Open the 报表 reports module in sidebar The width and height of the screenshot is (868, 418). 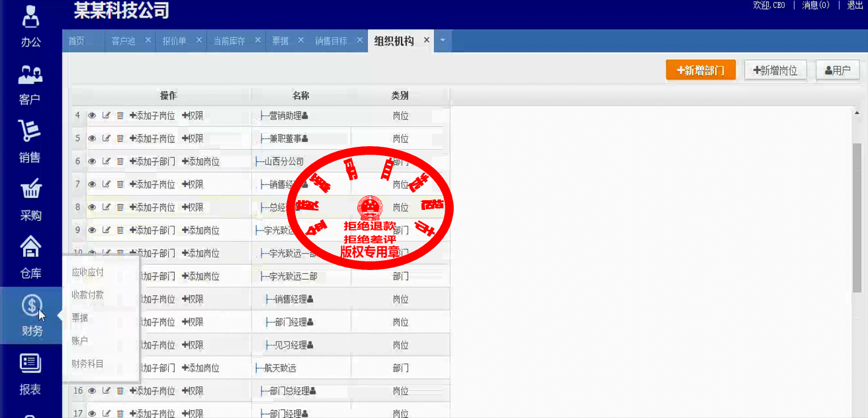point(30,374)
